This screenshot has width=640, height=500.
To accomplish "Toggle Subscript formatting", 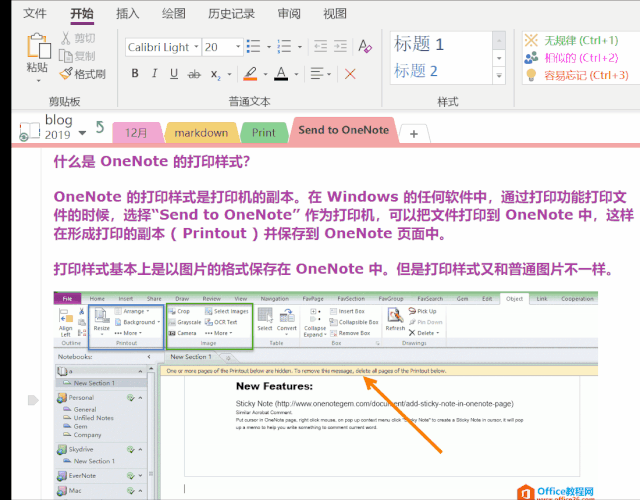I will tap(216, 74).
